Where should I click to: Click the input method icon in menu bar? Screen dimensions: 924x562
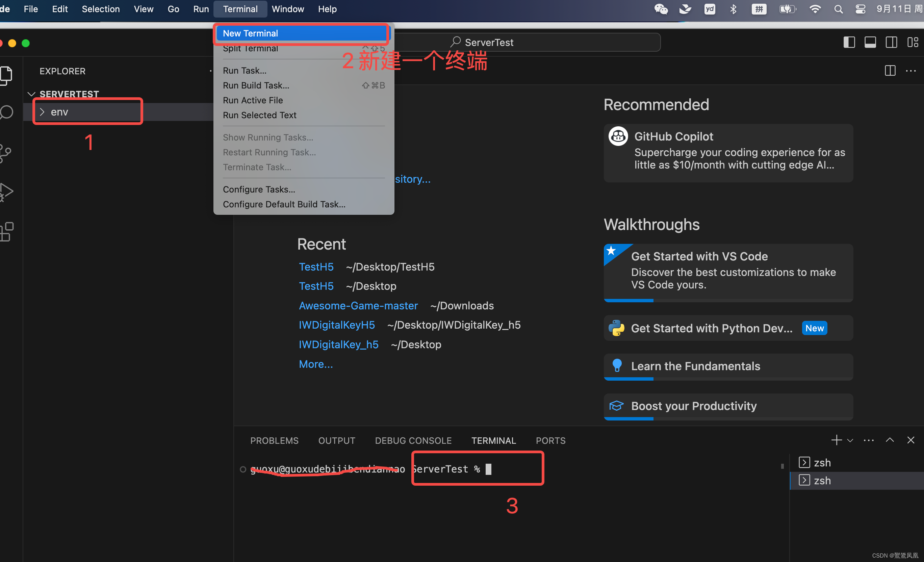point(759,9)
